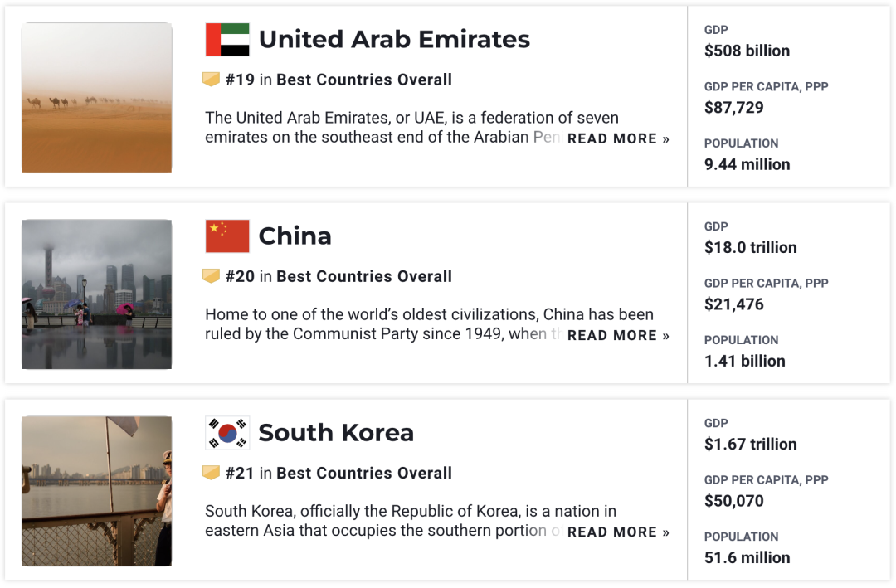
Task: Open the South Korea country title link
Action: pos(336,433)
